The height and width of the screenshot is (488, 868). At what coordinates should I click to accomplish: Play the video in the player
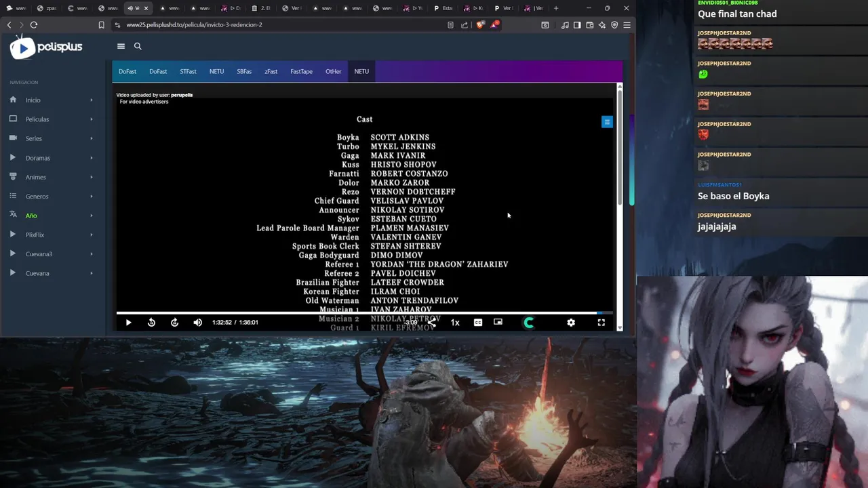[128, 323]
